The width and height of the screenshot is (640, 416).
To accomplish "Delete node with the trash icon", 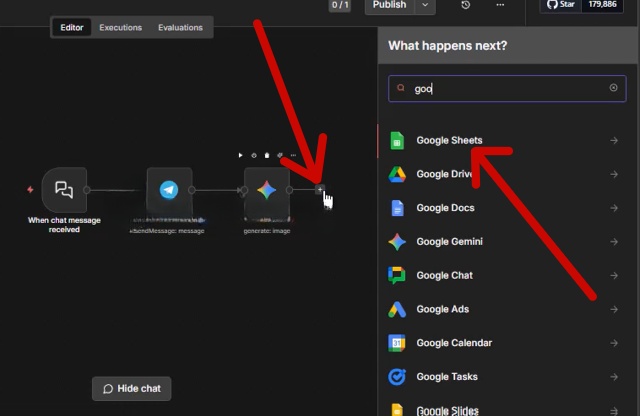I will click(267, 155).
